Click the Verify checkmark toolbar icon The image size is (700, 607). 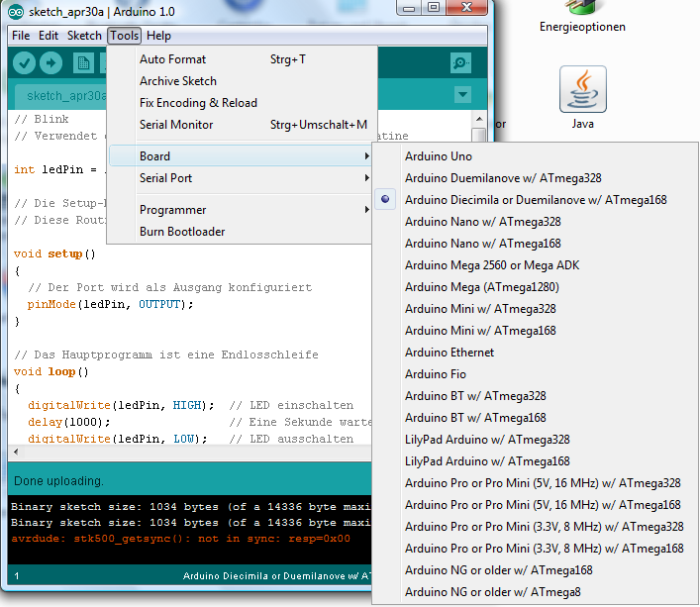(x=24, y=63)
